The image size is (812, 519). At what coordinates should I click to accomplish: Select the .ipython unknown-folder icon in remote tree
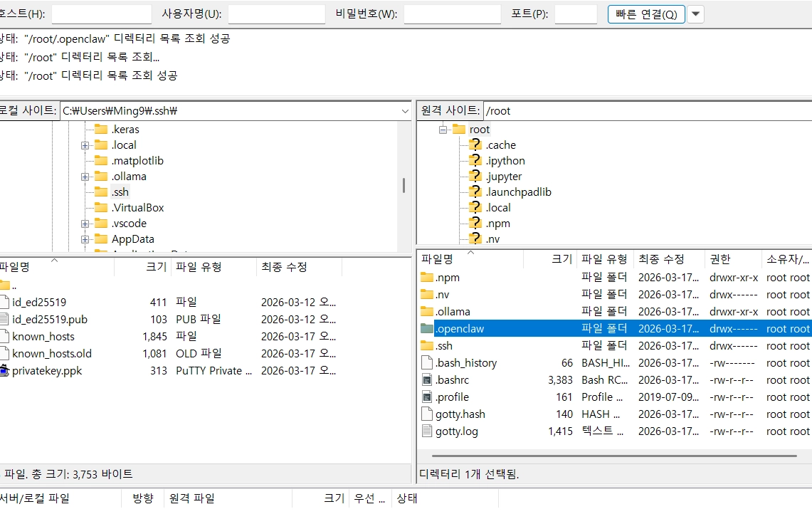click(x=475, y=160)
